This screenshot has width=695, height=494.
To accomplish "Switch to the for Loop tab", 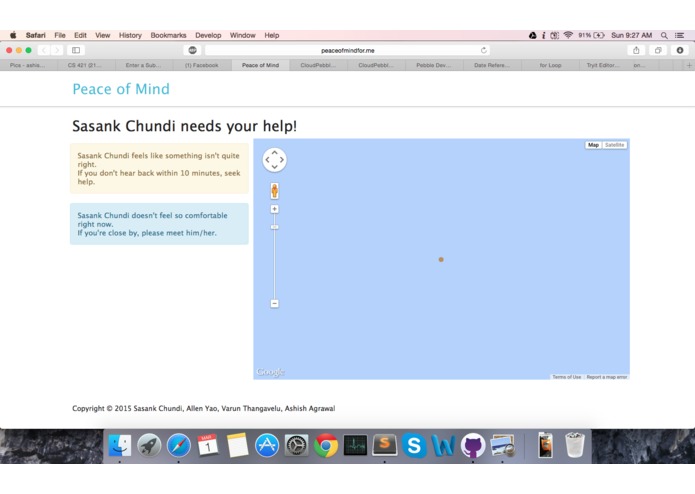I will coord(550,65).
